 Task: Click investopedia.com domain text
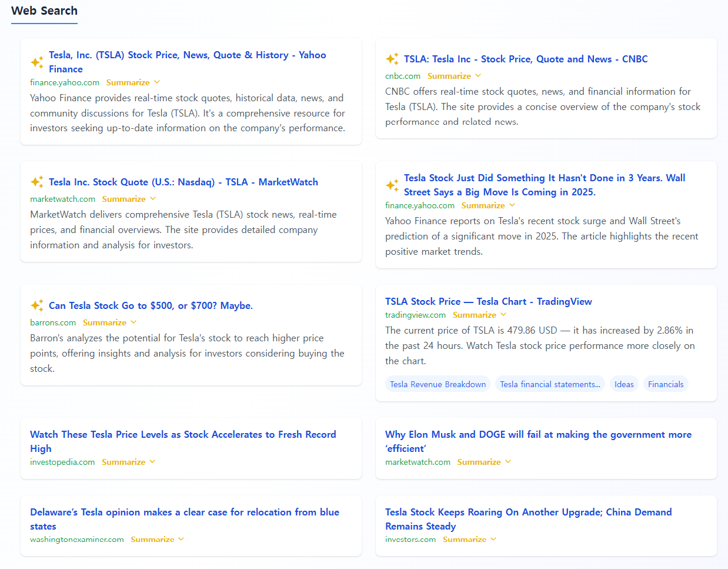coord(62,462)
